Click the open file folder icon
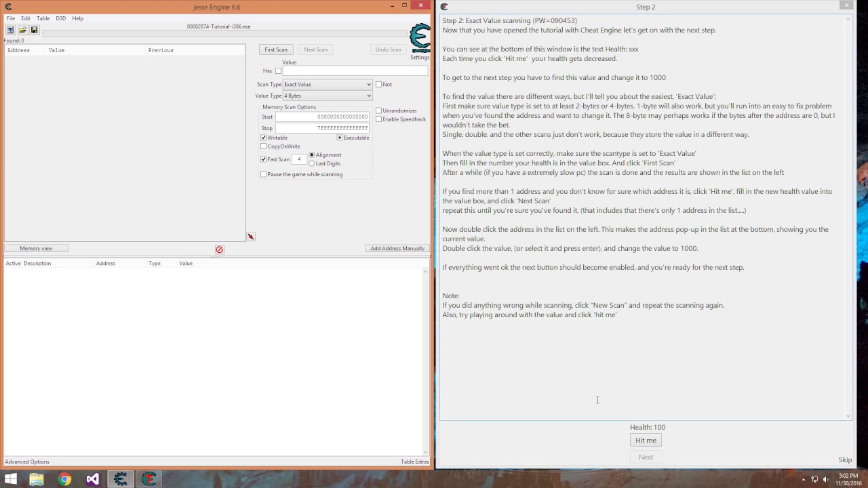Image resolution: width=868 pixels, height=488 pixels. click(x=22, y=30)
